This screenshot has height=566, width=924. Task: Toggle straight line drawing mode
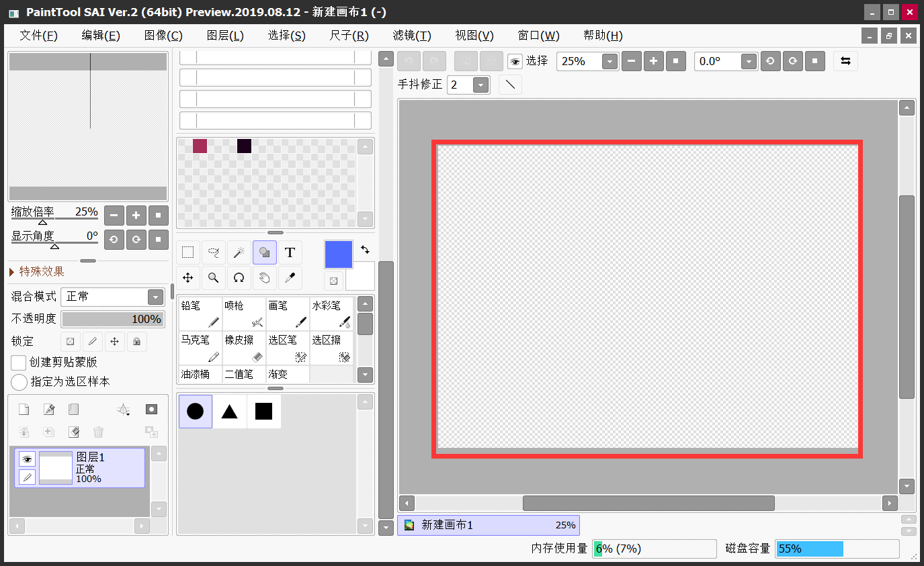click(x=511, y=85)
